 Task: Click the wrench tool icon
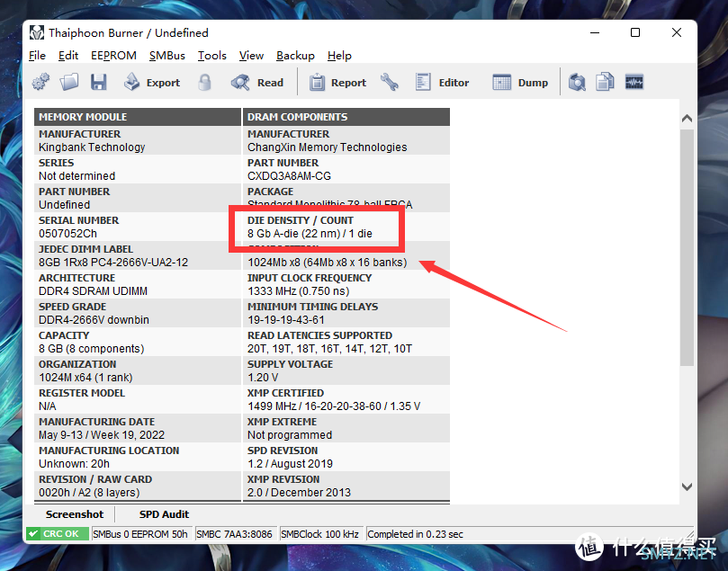point(389,83)
